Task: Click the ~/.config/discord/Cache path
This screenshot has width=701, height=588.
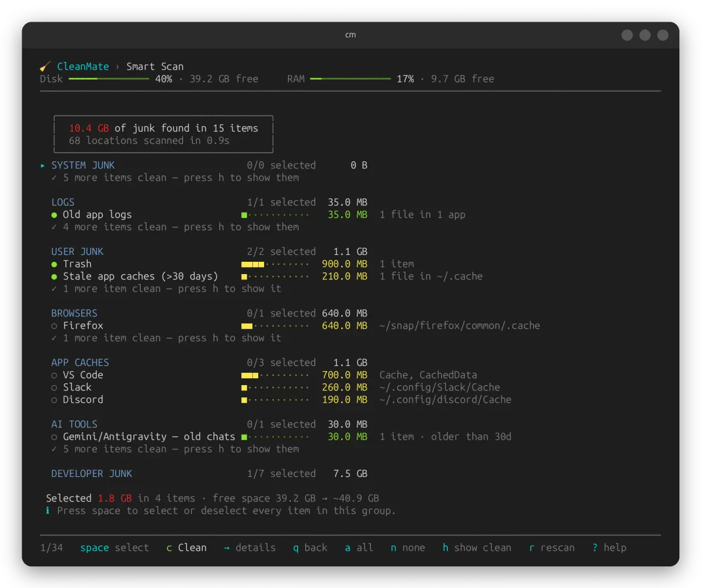Action: point(445,400)
